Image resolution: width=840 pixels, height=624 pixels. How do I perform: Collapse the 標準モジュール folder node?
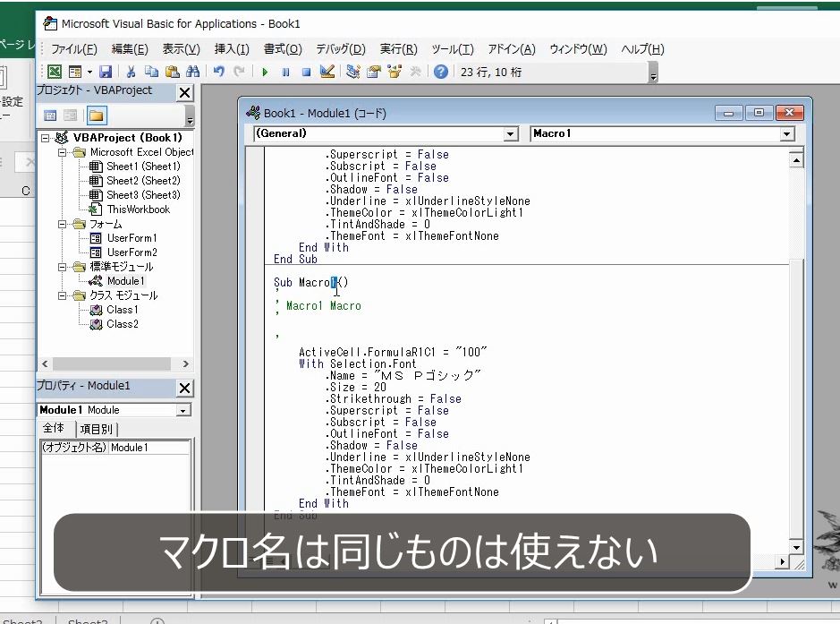62,267
